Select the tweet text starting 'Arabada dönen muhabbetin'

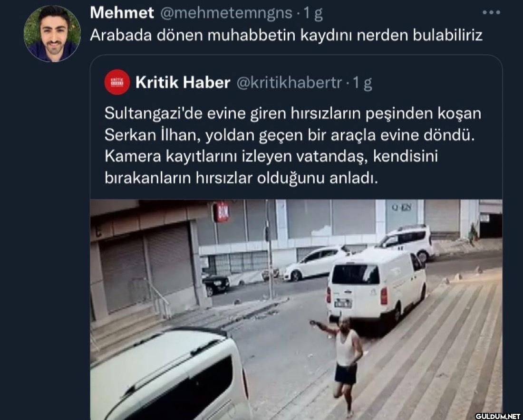click(x=286, y=35)
